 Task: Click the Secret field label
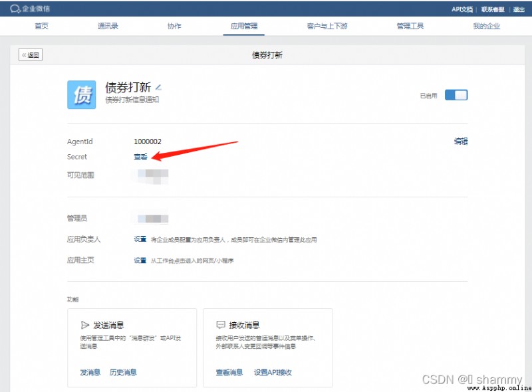[x=77, y=157]
